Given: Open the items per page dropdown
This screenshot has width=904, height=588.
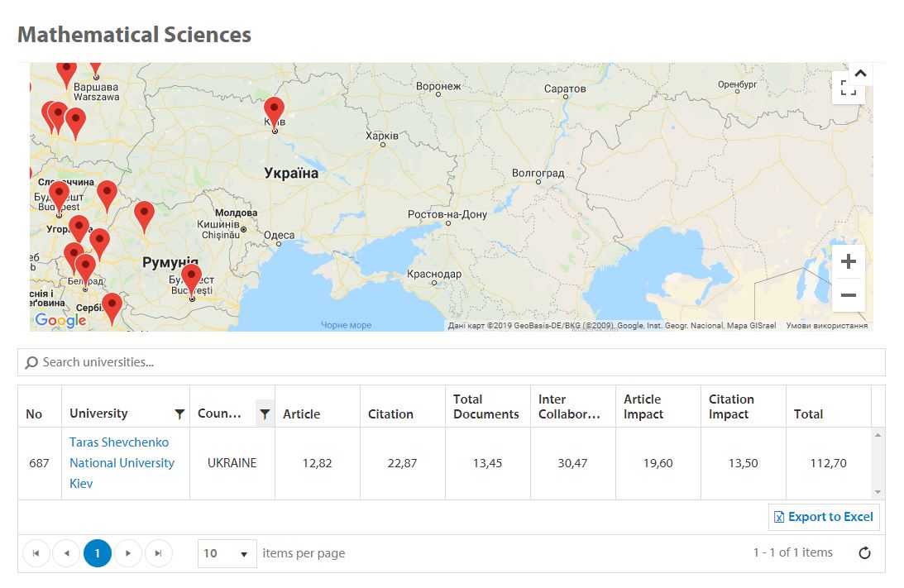Looking at the screenshot, I should point(227,553).
